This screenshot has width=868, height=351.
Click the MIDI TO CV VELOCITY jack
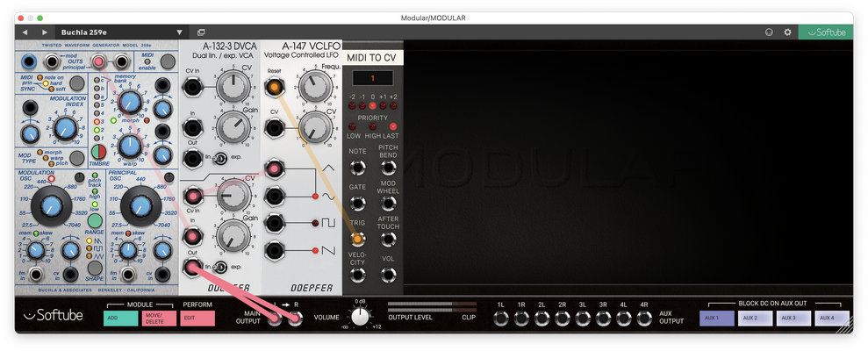pyautogui.click(x=357, y=274)
